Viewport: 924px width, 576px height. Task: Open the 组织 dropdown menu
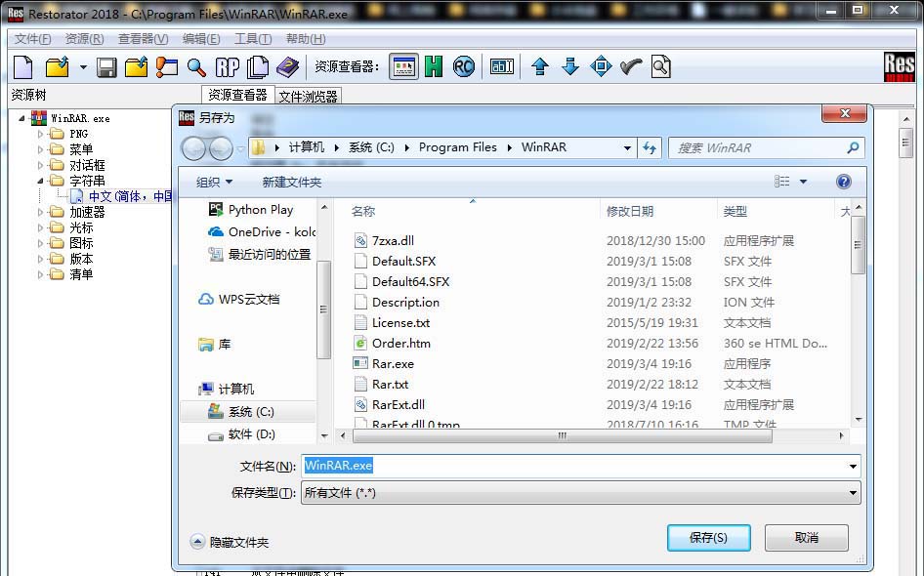(x=214, y=183)
